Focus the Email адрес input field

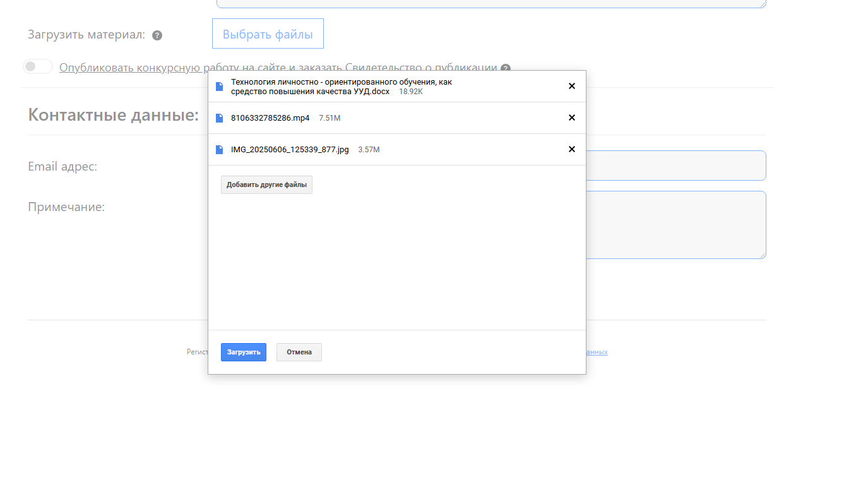click(675, 166)
